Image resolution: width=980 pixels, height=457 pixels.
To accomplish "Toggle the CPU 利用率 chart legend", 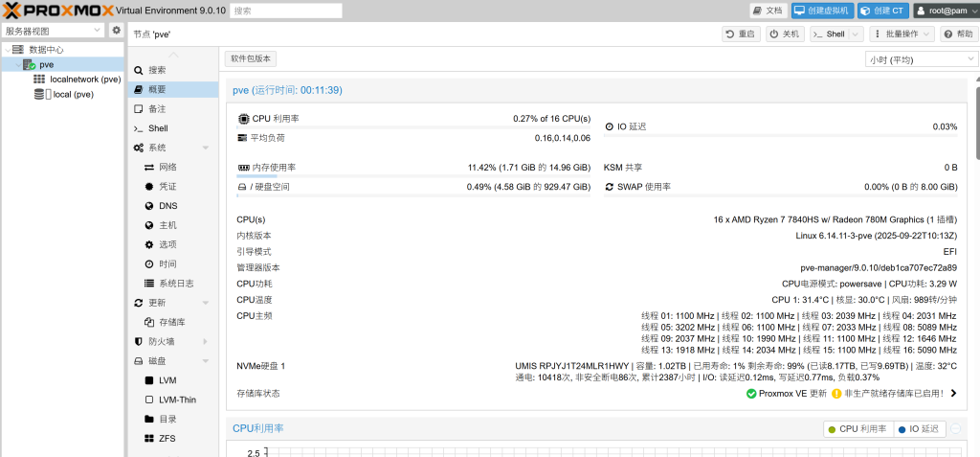I will click(857, 429).
